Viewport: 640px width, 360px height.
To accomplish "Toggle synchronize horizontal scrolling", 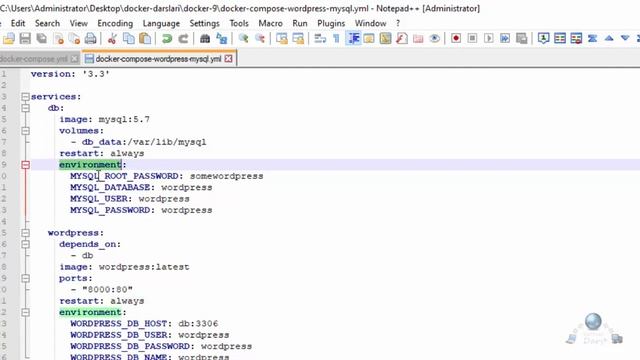I will [298, 39].
